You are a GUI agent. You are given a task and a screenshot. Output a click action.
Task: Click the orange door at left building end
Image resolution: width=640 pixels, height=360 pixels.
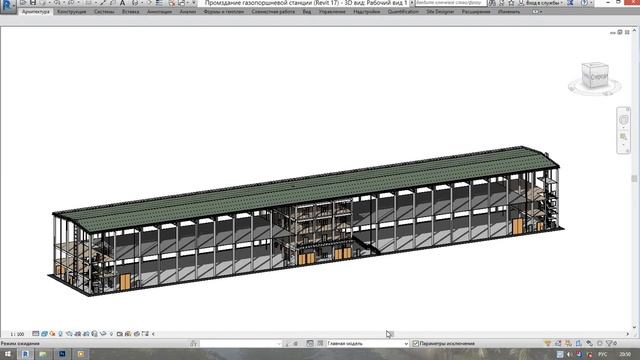click(125, 282)
